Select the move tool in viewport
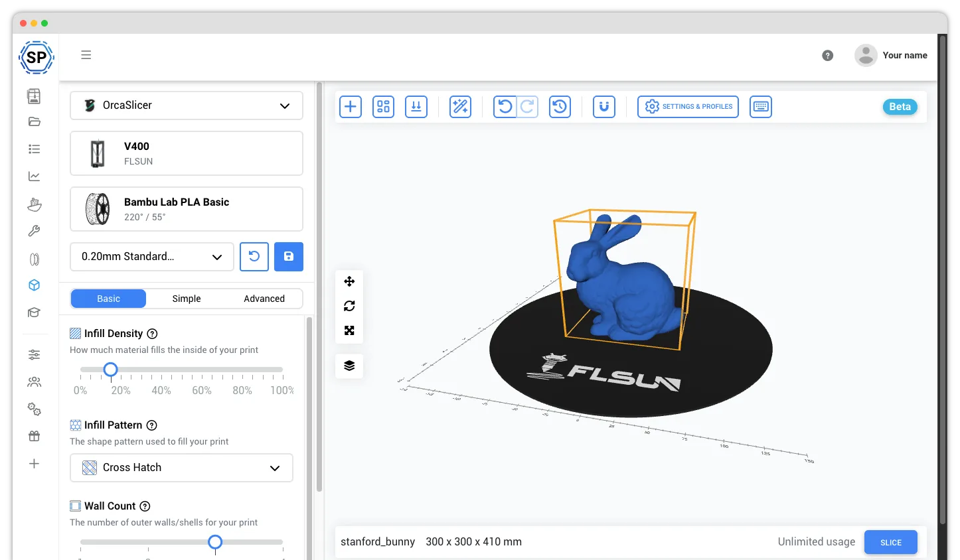Viewport: 960px width, 560px height. [349, 281]
